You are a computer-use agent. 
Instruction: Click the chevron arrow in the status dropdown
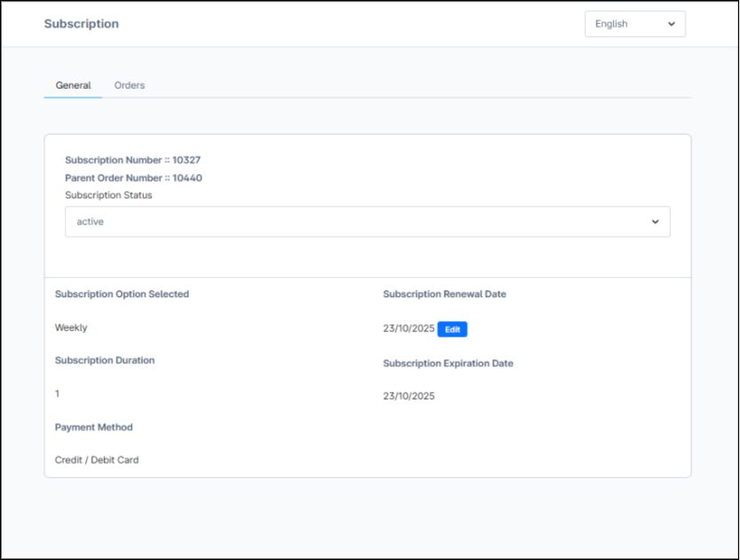coord(655,222)
